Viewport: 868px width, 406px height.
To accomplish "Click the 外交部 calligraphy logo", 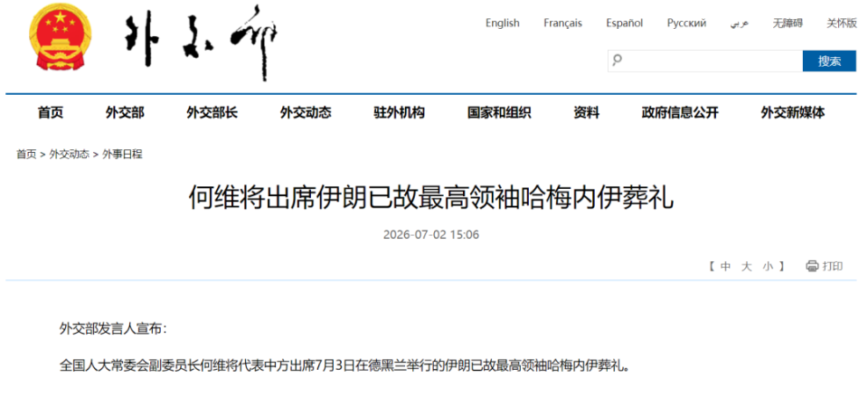I will point(201,42).
